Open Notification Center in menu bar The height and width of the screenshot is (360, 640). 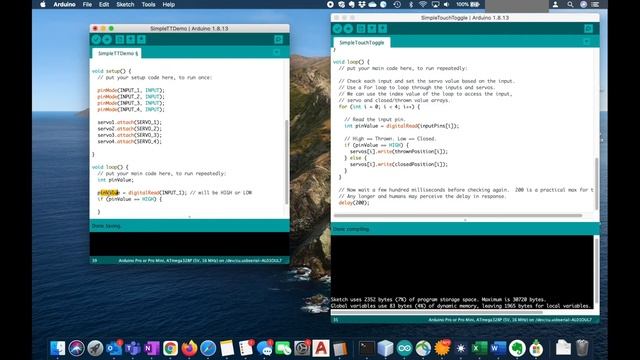[596, 4]
